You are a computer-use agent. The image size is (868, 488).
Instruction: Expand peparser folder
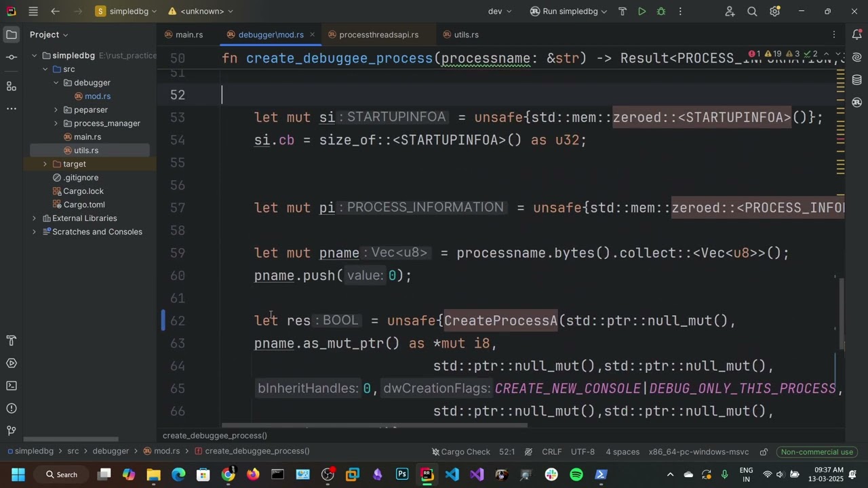coord(56,110)
